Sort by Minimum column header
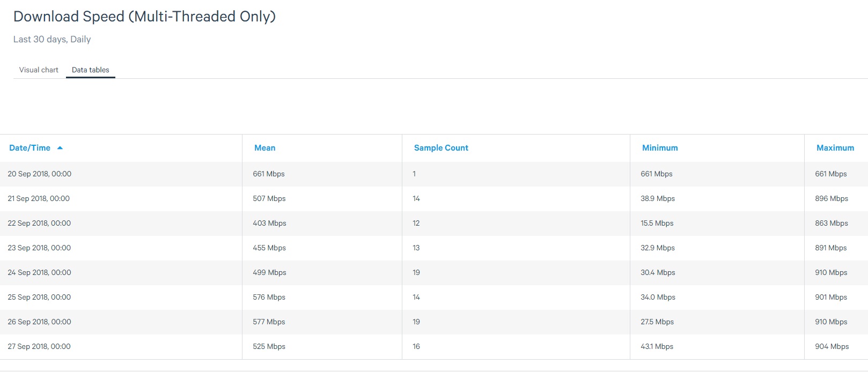This screenshot has width=868, height=372. tap(660, 148)
